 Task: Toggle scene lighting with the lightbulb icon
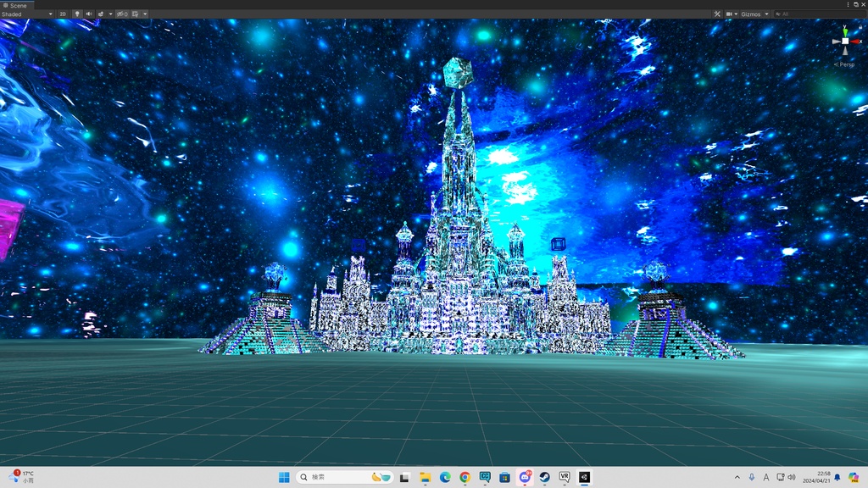click(x=77, y=14)
